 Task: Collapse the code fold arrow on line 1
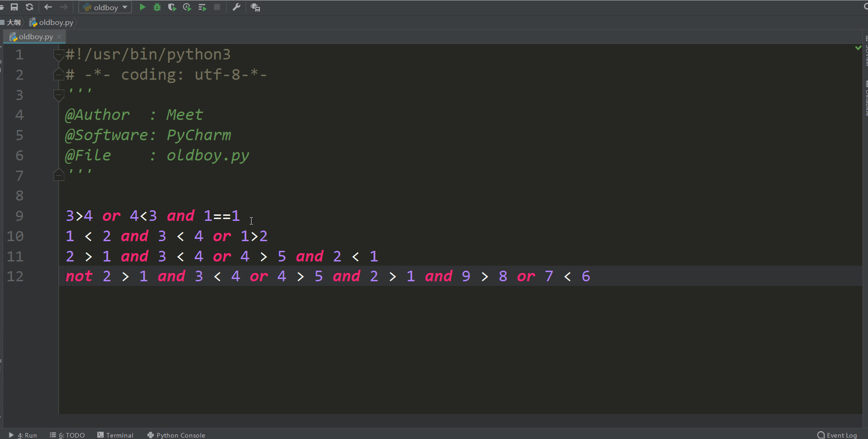coord(59,54)
